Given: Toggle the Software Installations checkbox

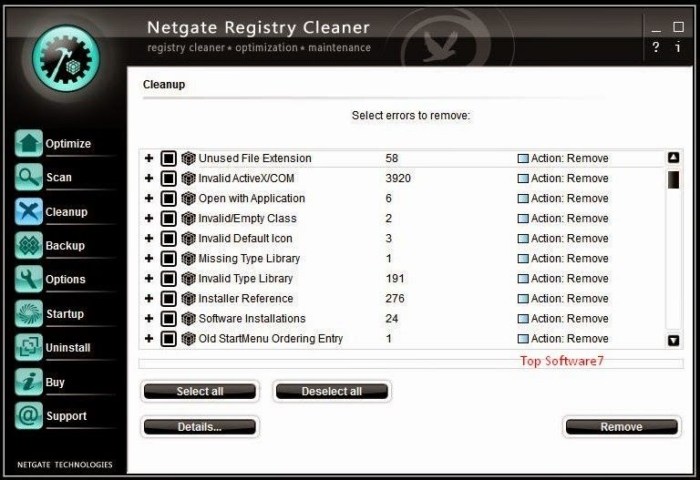Looking at the screenshot, I should [168, 318].
